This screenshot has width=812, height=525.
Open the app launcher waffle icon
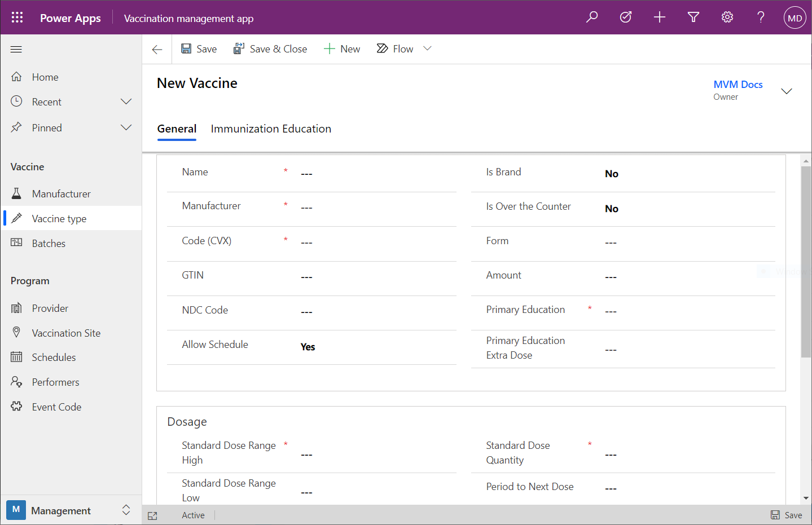tap(17, 17)
